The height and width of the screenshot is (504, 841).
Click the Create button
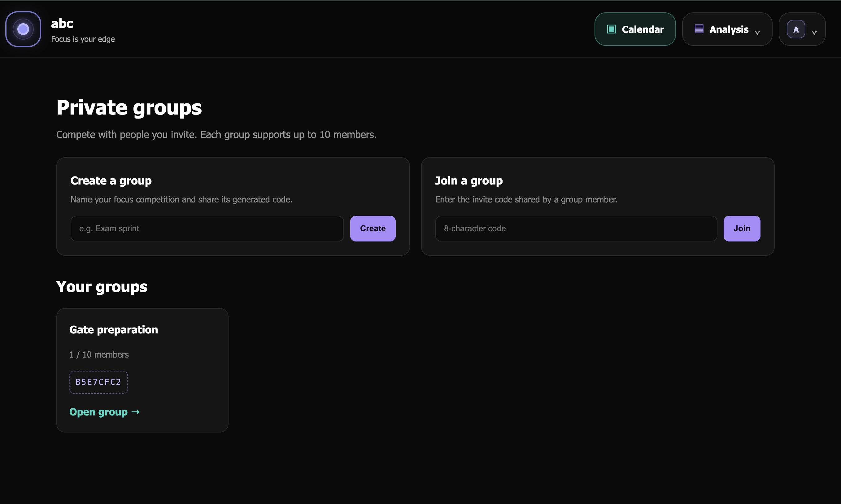pyautogui.click(x=373, y=228)
